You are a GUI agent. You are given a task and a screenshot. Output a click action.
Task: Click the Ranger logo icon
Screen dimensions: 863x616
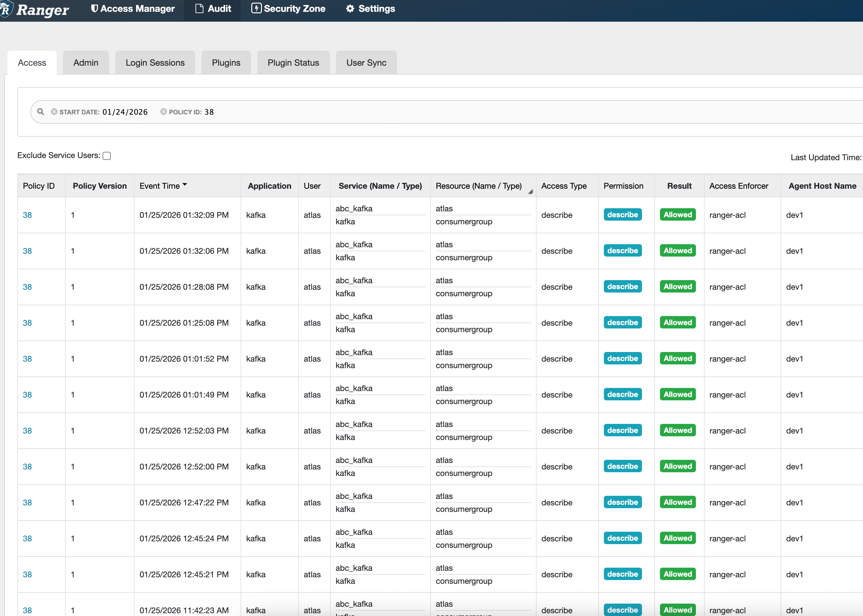pos(6,9)
